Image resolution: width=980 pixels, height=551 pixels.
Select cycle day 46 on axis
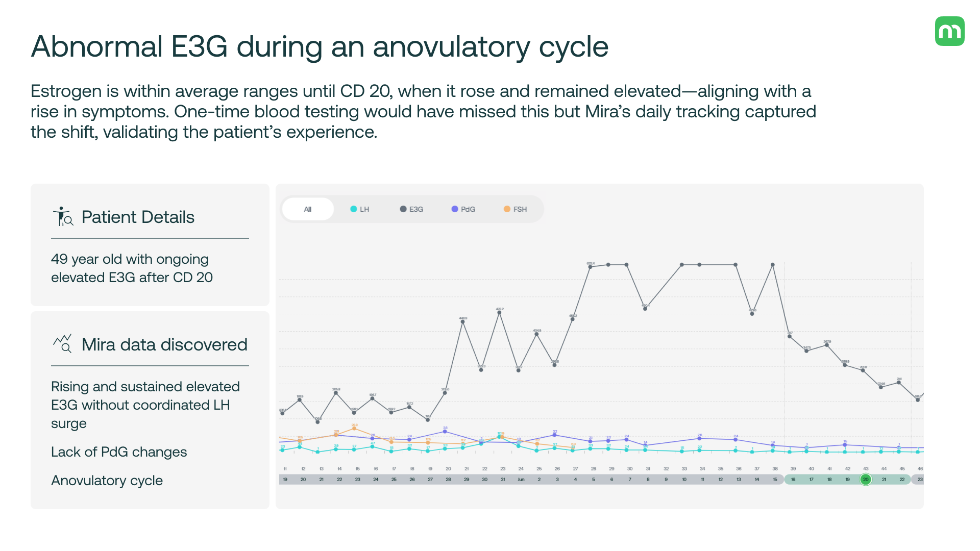(920, 468)
